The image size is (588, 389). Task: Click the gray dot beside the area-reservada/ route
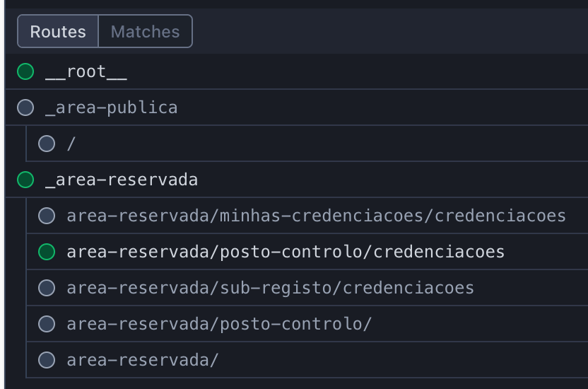[x=47, y=360]
